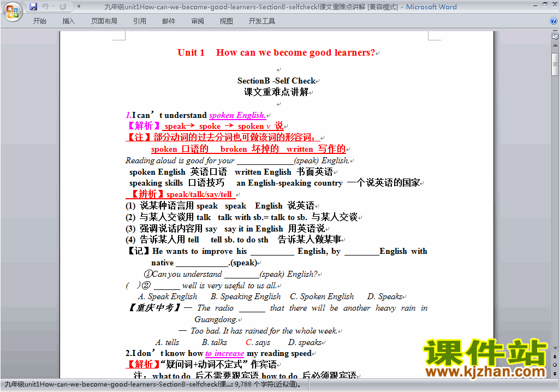Toggle the ruler with the View Ruler icon

click(x=555, y=36)
